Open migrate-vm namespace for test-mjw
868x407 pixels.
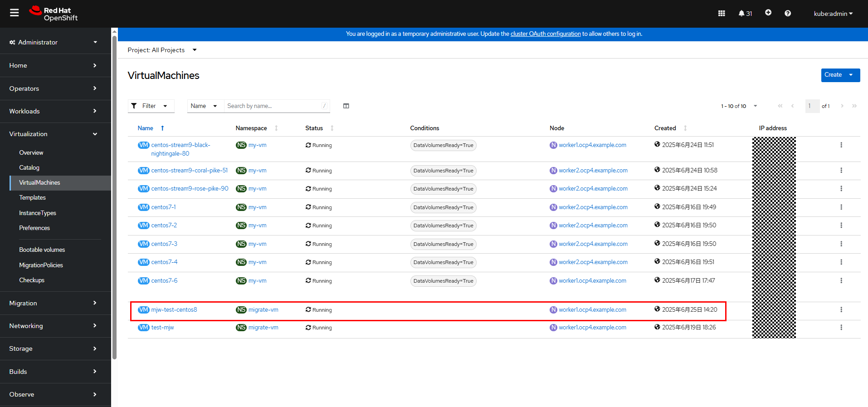[263, 327]
